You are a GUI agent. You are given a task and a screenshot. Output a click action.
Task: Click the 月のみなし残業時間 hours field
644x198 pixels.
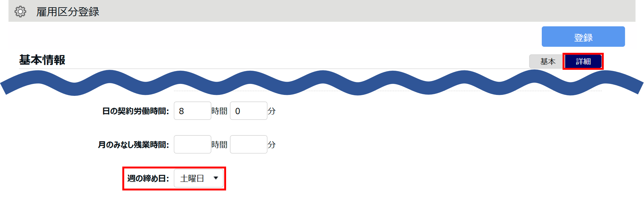click(x=192, y=145)
